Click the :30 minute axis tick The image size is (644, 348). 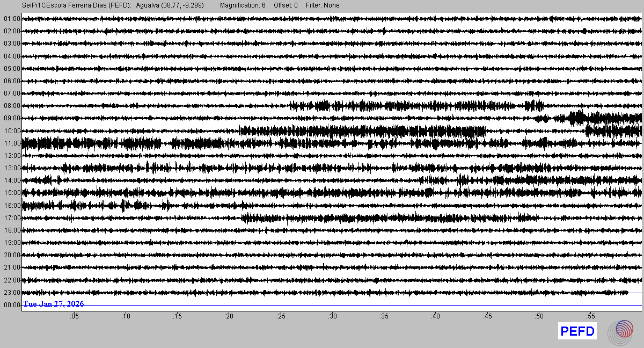tap(332, 316)
